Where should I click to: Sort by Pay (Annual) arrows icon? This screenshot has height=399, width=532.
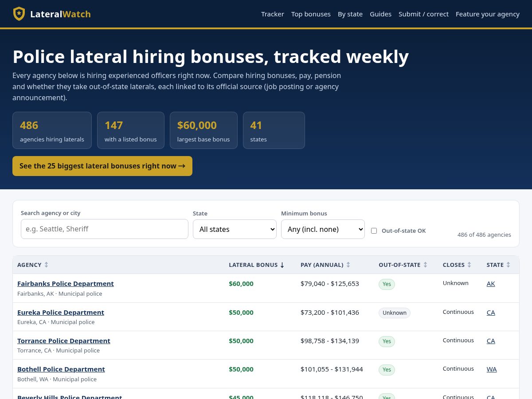(x=348, y=265)
